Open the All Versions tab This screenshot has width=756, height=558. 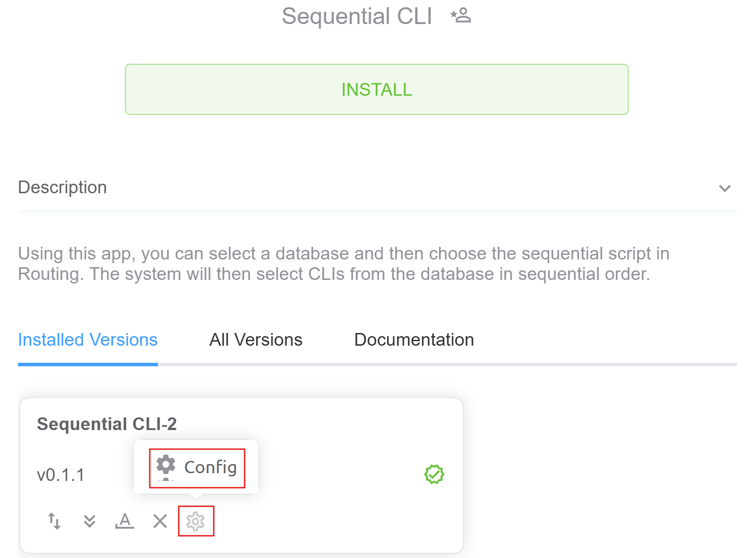click(255, 340)
